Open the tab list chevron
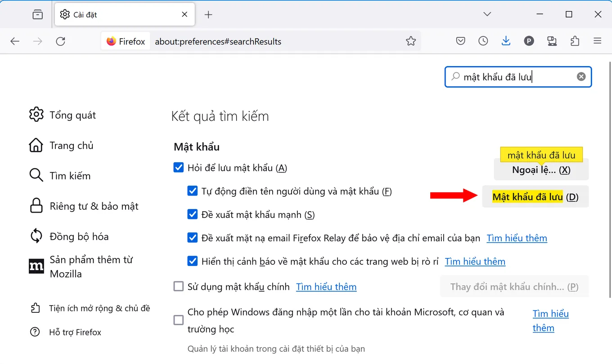This screenshot has height=364, width=612. point(487,14)
